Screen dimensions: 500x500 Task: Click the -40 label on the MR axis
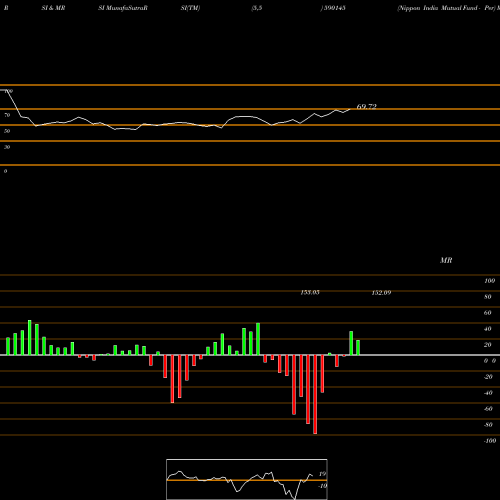coord(488,393)
